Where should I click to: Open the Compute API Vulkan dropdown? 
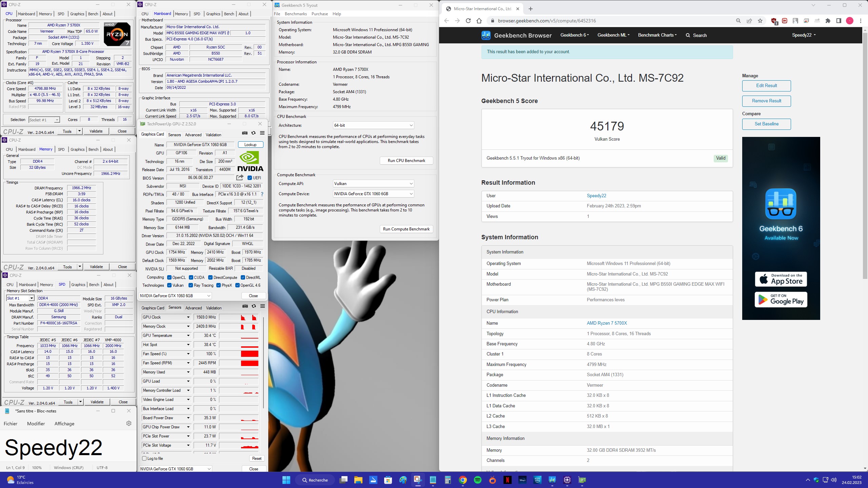(373, 183)
